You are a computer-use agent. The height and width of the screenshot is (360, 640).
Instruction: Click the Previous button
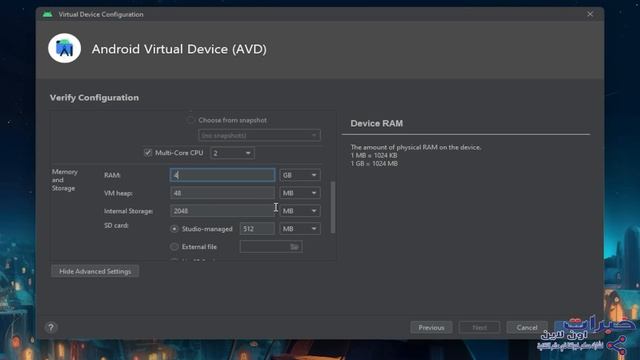click(431, 327)
